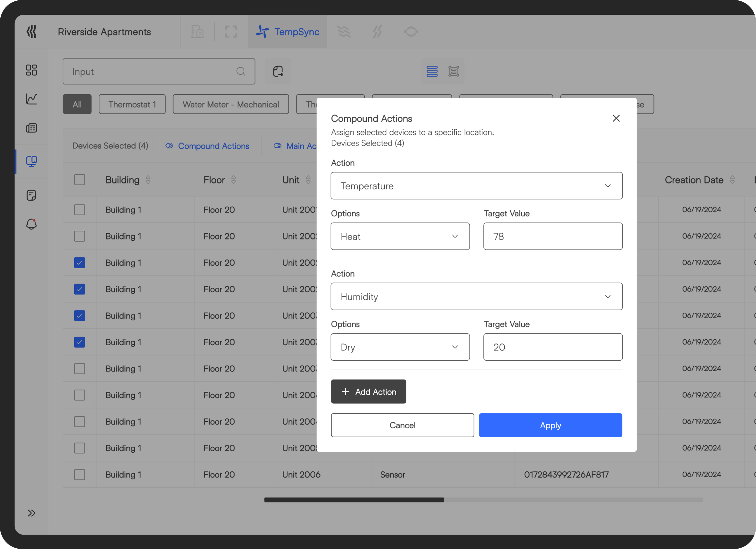Open the buildings icon in top navigation

pos(197,32)
